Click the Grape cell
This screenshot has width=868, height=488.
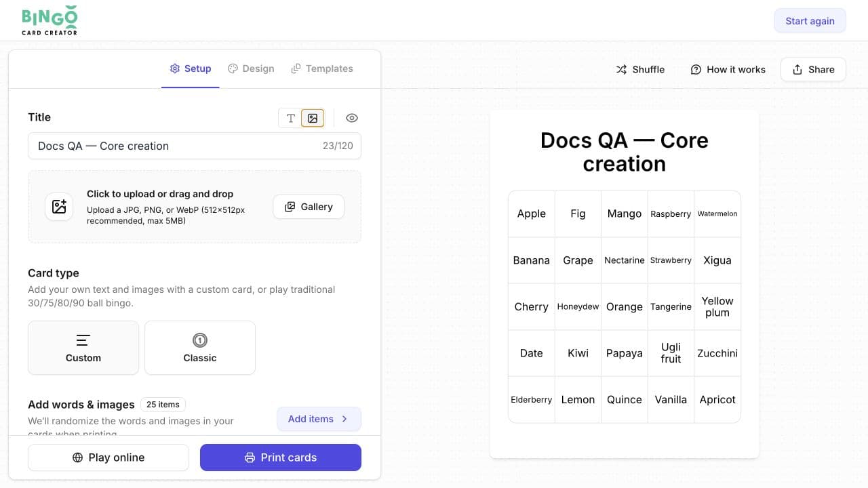pos(578,260)
